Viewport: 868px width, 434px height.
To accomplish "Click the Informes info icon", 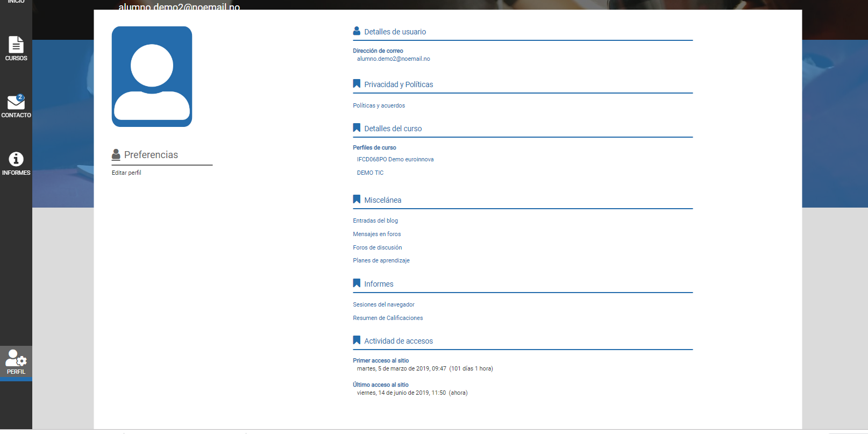I will coord(16,159).
